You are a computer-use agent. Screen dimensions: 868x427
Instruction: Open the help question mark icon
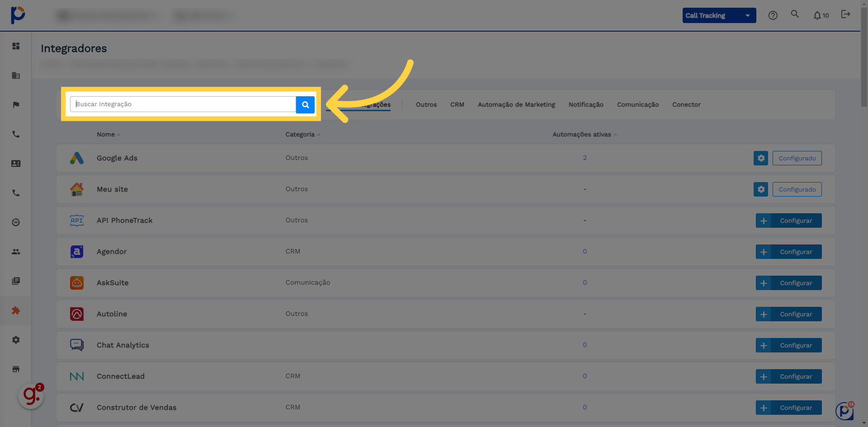[773, 15]
